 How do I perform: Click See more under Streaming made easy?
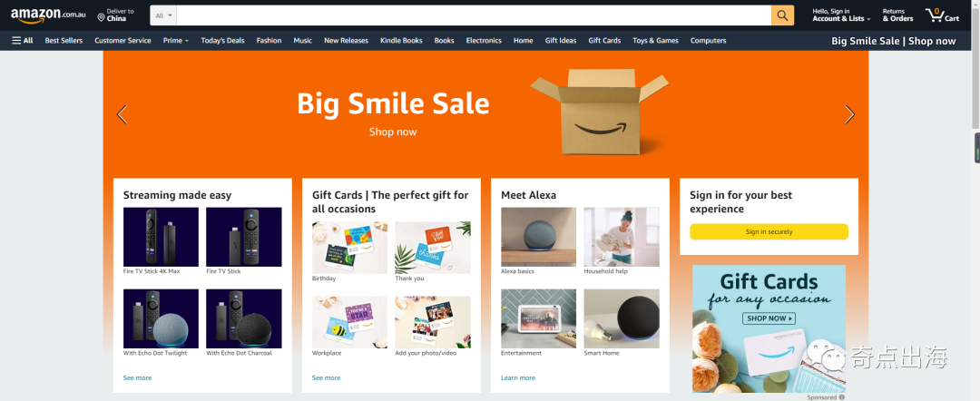(x=138, y=378)
